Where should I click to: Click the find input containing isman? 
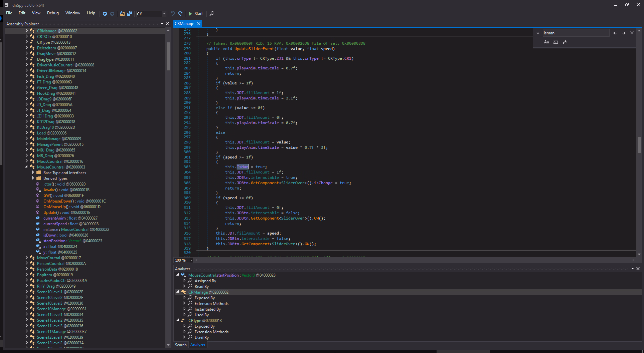point(576,33)
